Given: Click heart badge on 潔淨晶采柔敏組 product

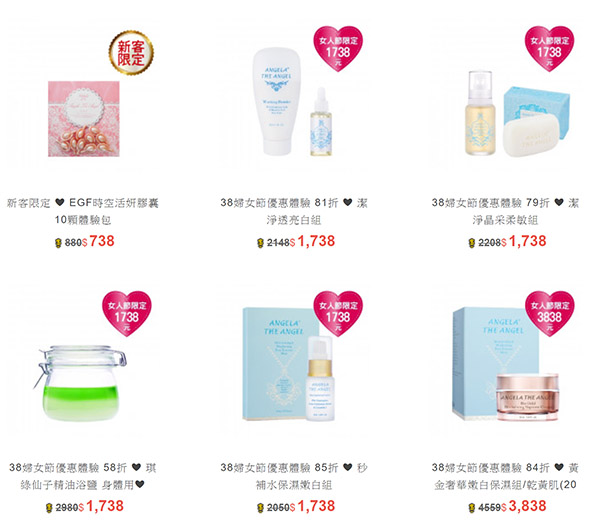Looking at the screenshot, I should point(549,48).
